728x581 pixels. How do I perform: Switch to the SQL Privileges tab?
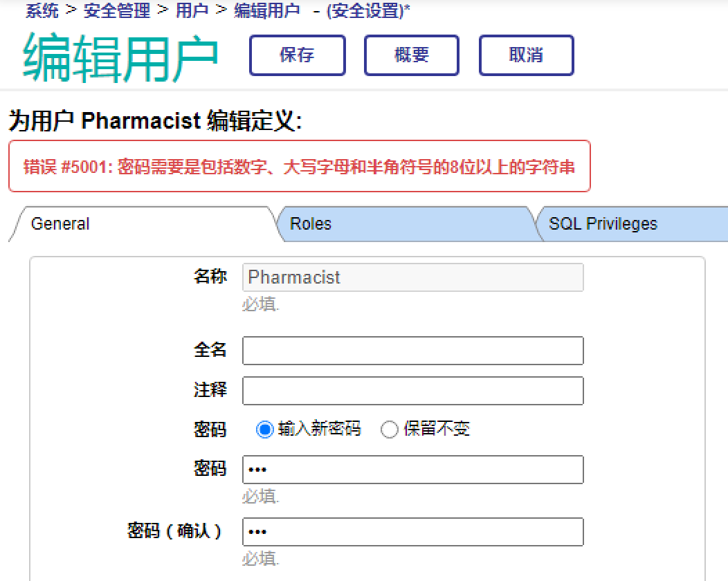(603, 224)
